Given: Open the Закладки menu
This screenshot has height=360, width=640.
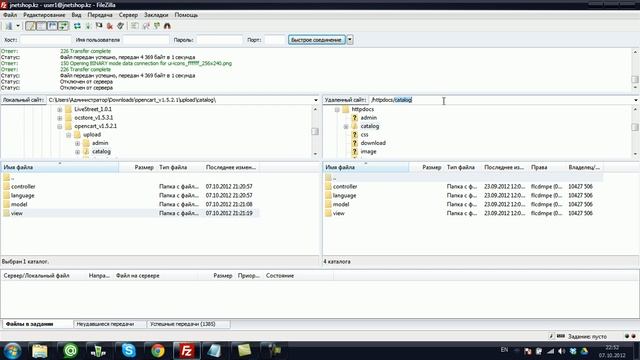Looking at the screenshot, I should pos(156,15).
